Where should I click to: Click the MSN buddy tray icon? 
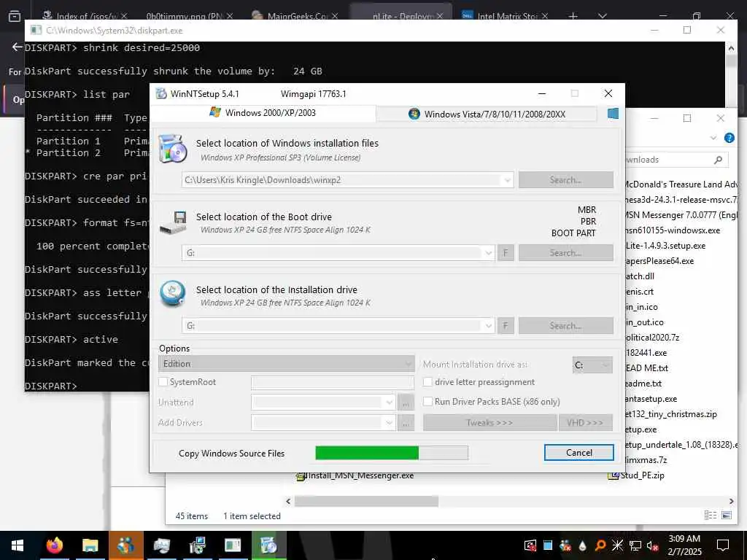click(x=565, y=545)
